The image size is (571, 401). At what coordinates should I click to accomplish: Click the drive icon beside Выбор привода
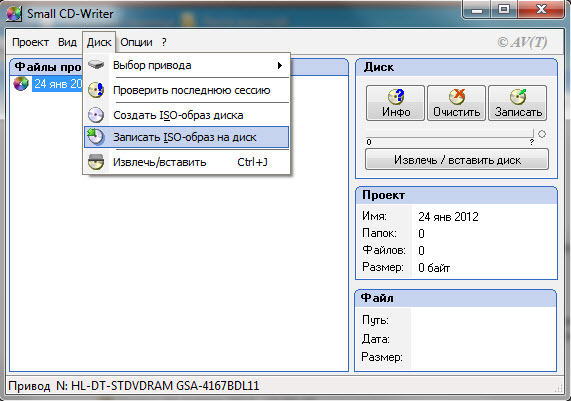click(x=96, y=65)
